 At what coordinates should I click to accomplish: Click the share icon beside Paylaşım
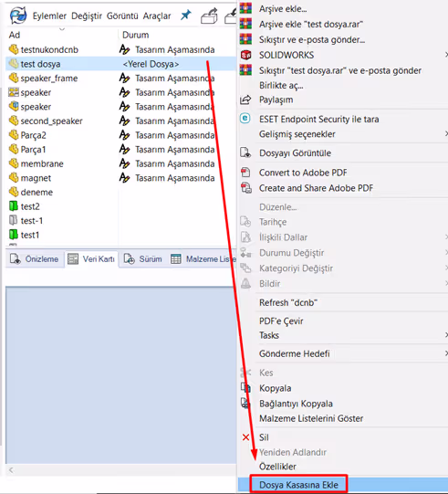[245, 100]
